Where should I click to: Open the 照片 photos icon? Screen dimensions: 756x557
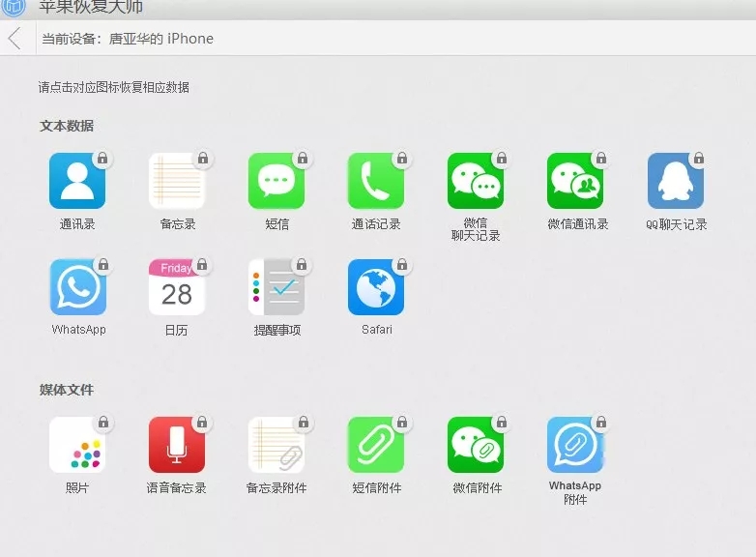77,446
